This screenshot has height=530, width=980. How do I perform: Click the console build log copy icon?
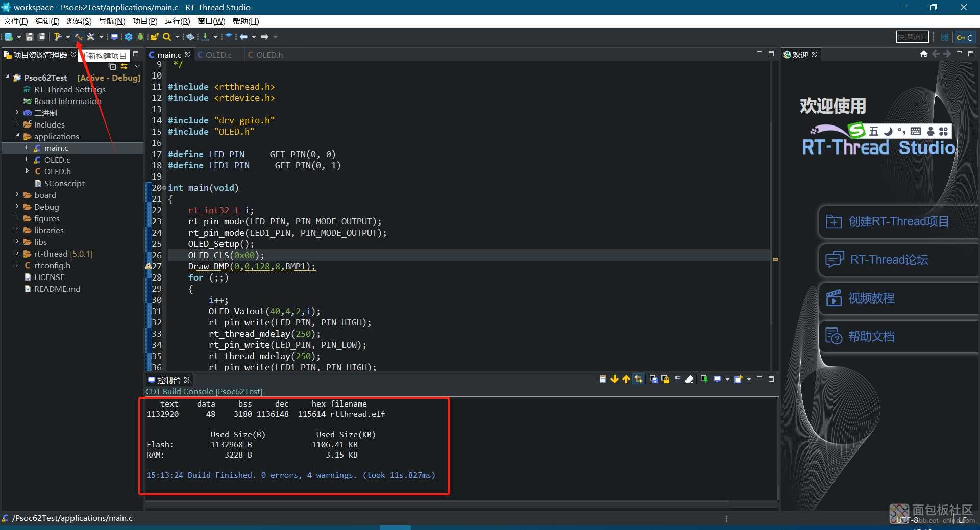point(602,379)
